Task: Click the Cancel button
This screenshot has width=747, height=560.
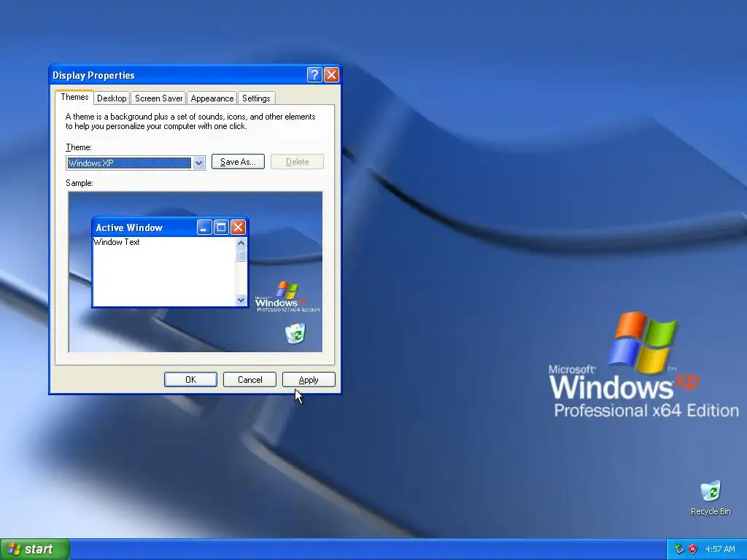Action: click(249, 379)
